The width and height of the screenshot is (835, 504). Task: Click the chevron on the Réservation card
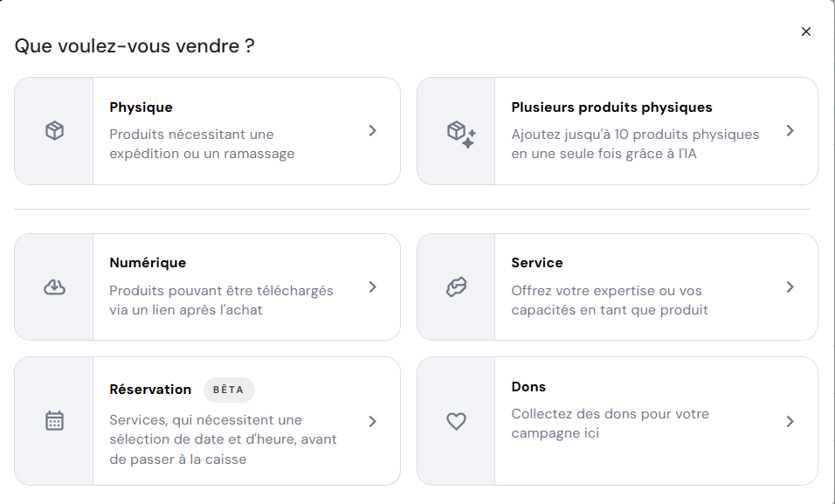point(373,420)
